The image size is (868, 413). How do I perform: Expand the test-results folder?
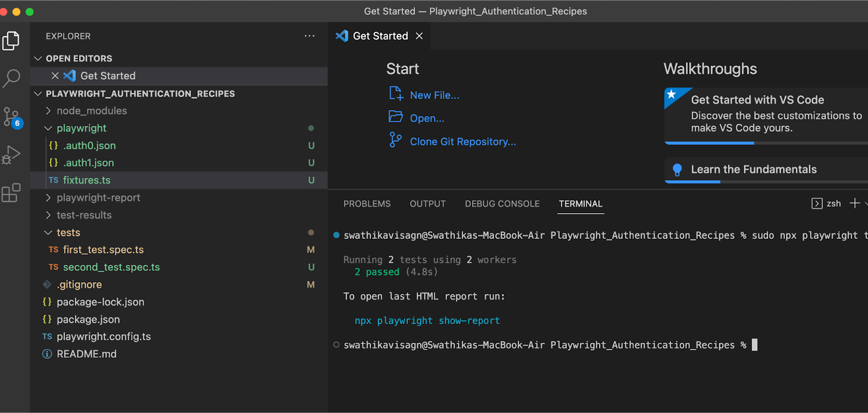(84, 215)
